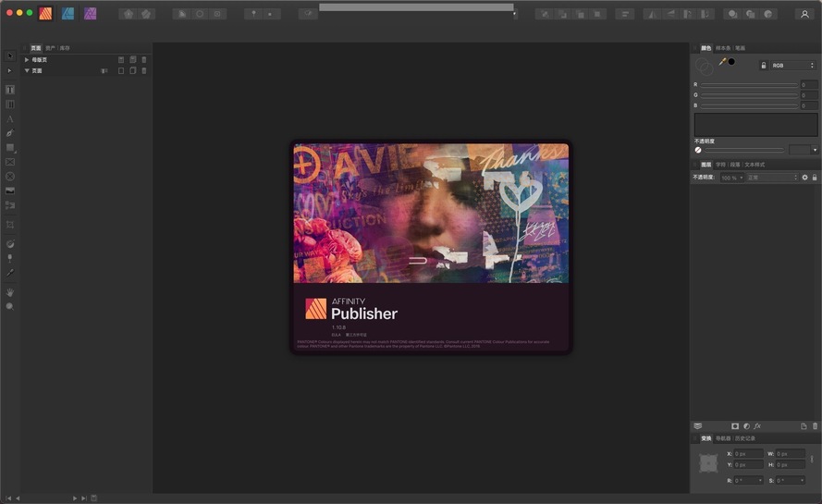Expand the 母版页 master pages section
Image resolution: width=822 pixels, height=504 pixels.
[27, 59]
